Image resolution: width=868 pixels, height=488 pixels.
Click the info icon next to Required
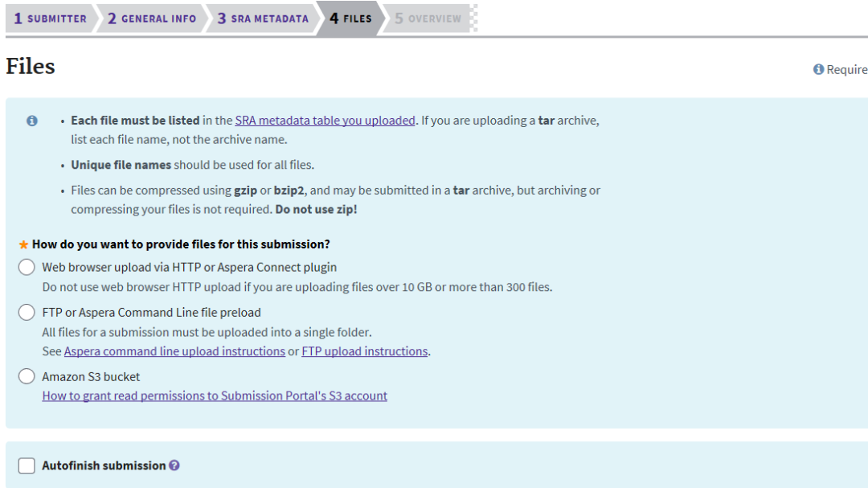[818, 70]
